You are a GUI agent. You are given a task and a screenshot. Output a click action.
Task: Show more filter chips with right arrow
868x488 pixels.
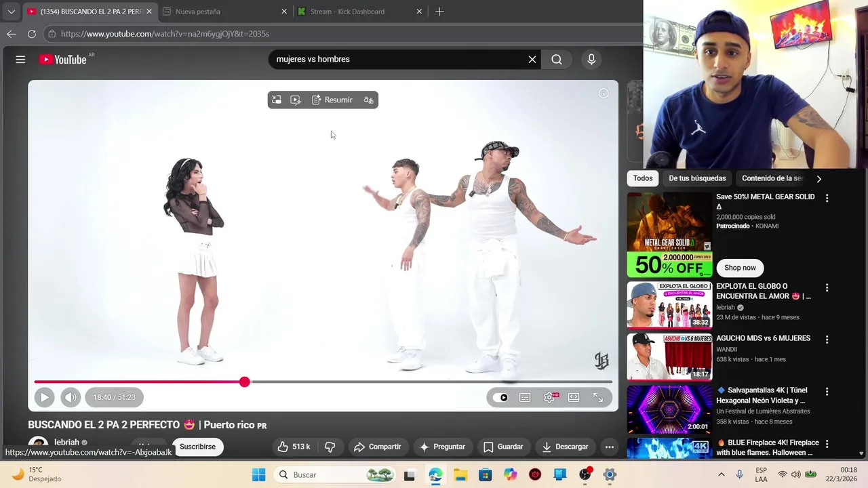tap(818, 179)
